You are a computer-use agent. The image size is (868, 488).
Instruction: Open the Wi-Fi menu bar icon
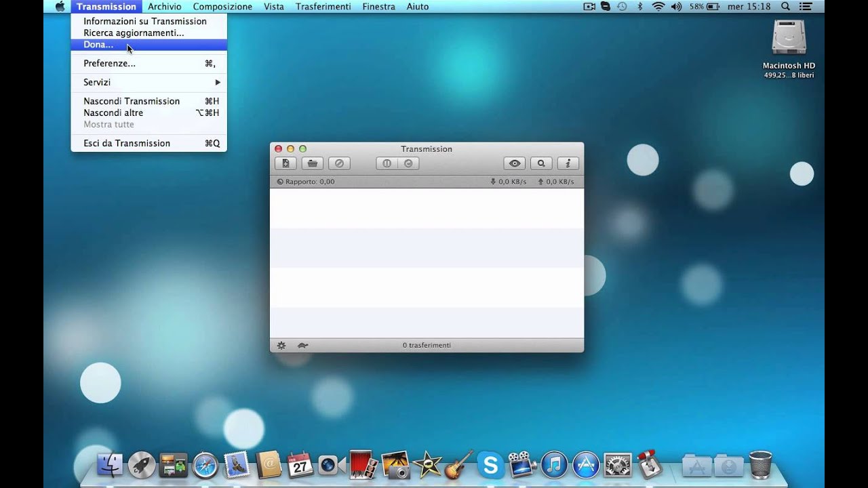point(658,6)
